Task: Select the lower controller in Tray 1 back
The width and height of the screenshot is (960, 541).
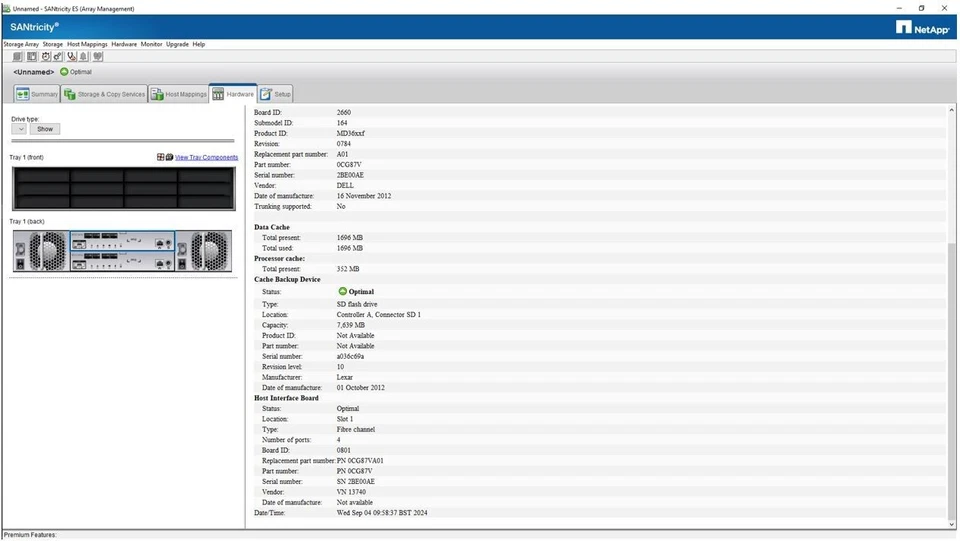Action: [x=122, y=261]
